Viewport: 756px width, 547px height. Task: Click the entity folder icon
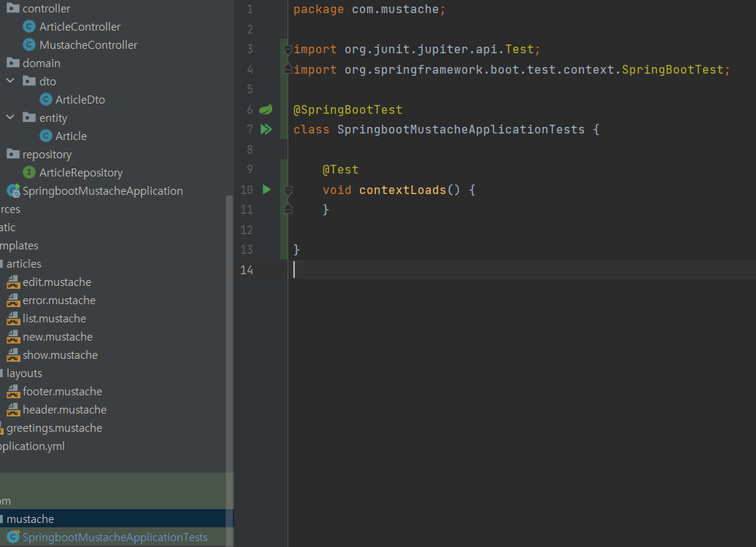[29, 117]
